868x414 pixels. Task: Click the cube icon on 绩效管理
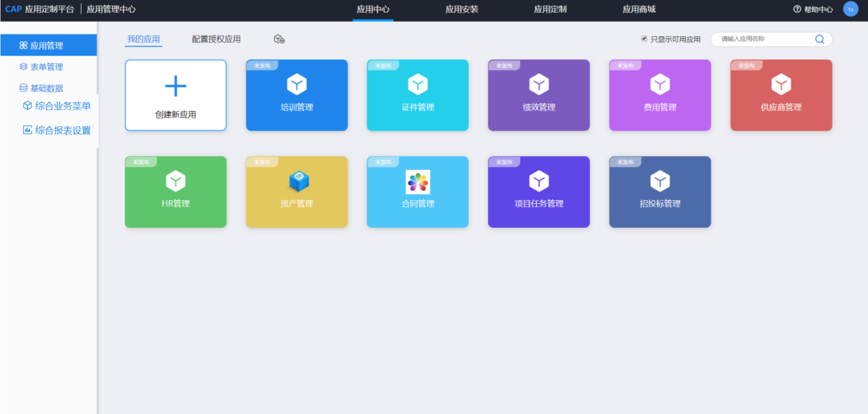[x=539, y=85]
